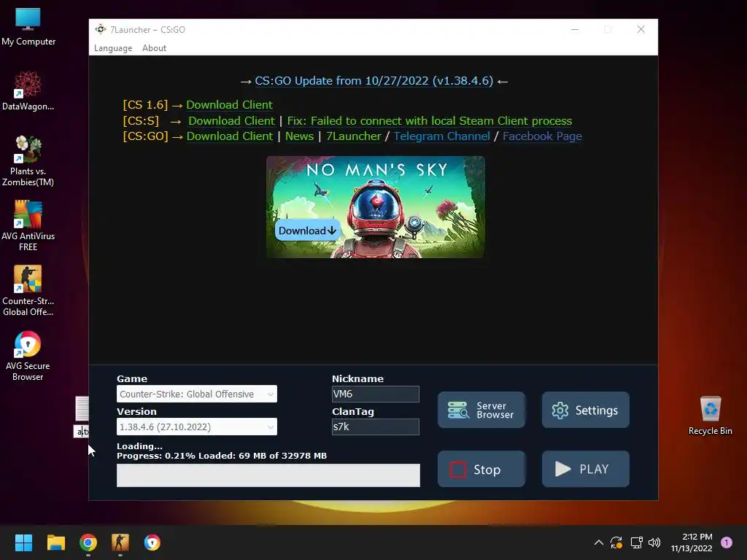Open launcher Settings
Viewport: 747px width, 560px height.
click(x=586, y=410)
